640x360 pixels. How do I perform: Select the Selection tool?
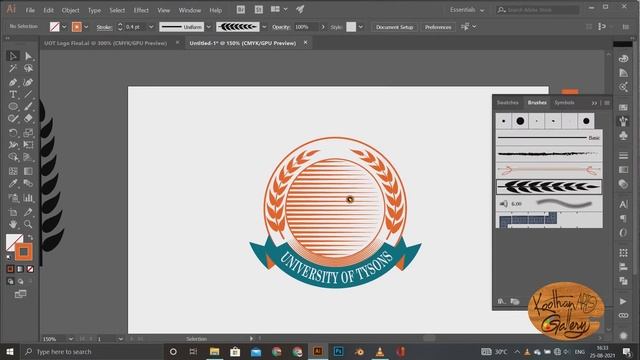pos(13,56)
